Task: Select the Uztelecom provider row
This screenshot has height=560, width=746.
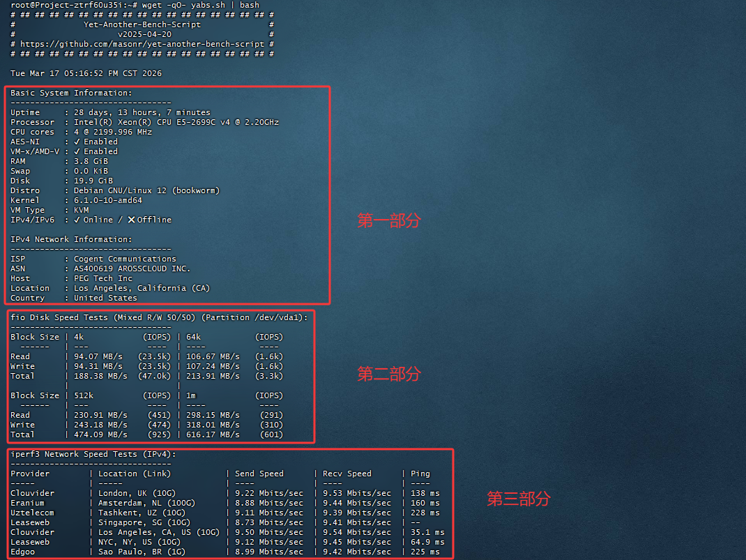Action: coord(32,513)
